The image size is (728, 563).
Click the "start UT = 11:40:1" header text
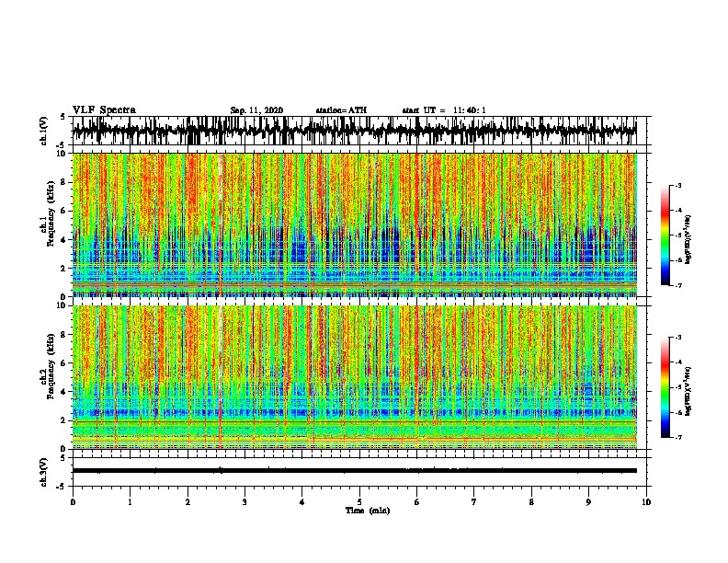pos(444,110)
